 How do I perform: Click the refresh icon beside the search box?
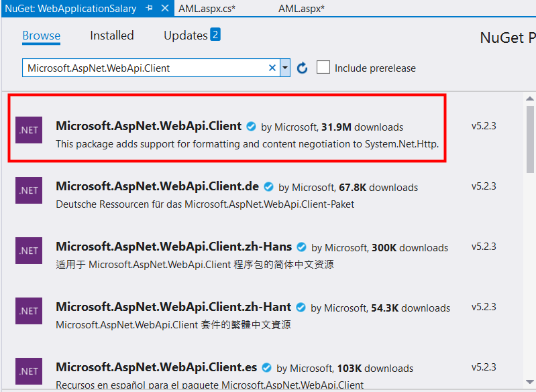click(302, 68)
